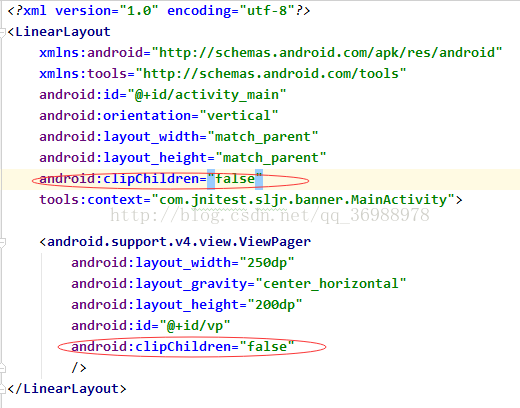
Task: Click the tools:context MainActivity line
Action: click(x=251, y=200)
